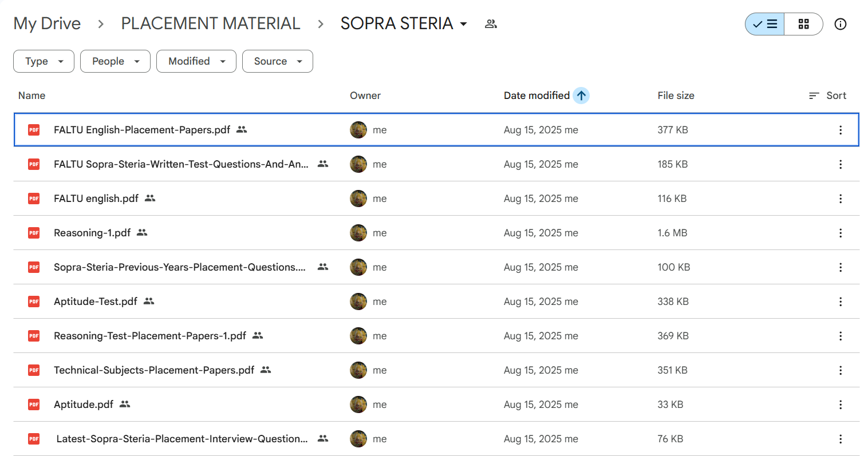Click owner avatar in Reasoning-1.pdf row
868x456 pixels.
(x=358, y=233)
